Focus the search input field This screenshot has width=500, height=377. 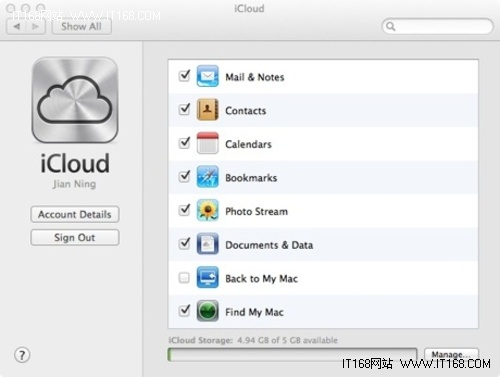tap(437, 26)
